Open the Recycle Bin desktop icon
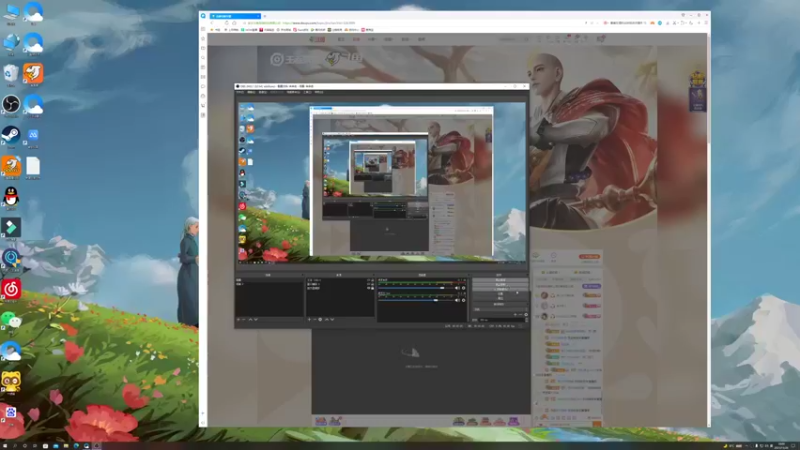The height and width of the screenshot is (450, 800). (x=11, y=73)
